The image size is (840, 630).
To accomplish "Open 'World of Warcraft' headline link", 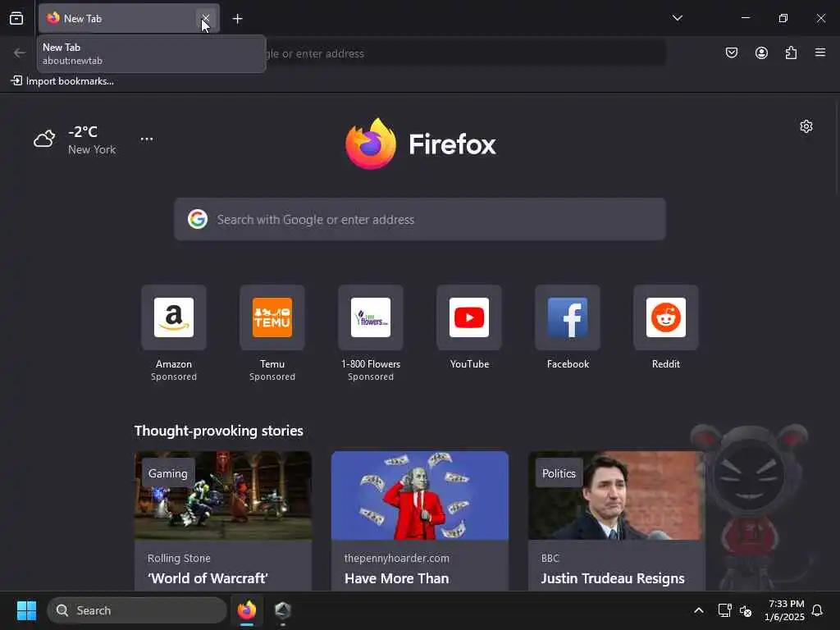I will tap(208, 578).
